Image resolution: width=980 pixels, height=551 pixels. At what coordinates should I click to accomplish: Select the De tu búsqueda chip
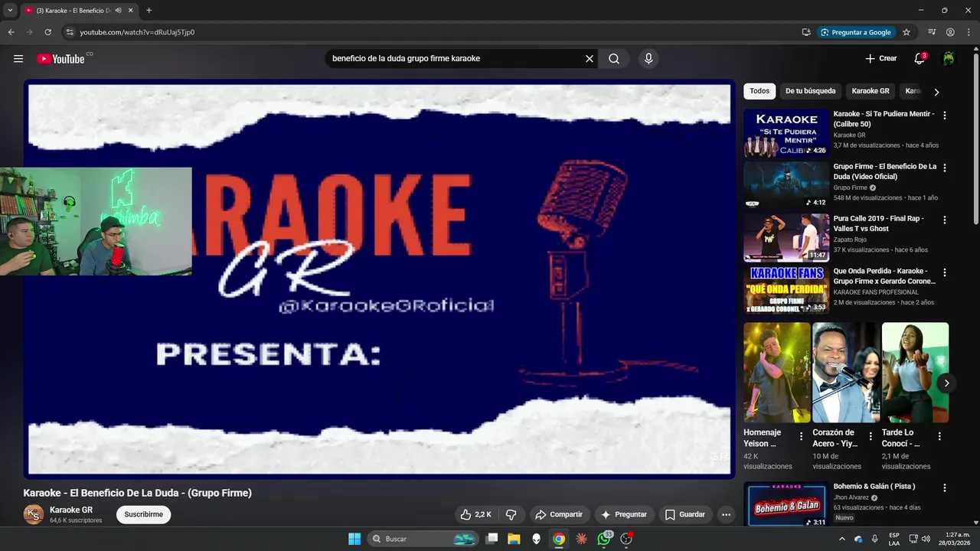pos(810,91)
